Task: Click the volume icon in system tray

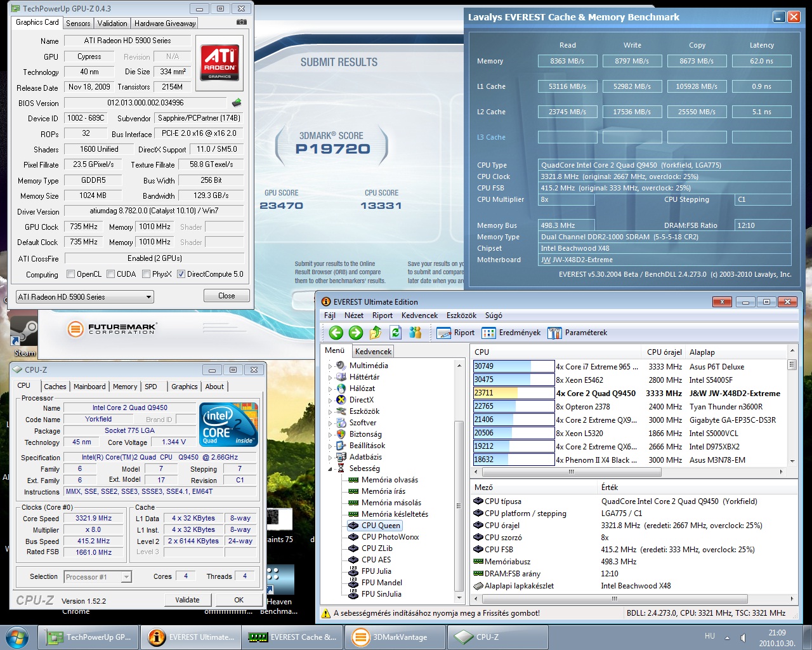Action: (743, 637)
